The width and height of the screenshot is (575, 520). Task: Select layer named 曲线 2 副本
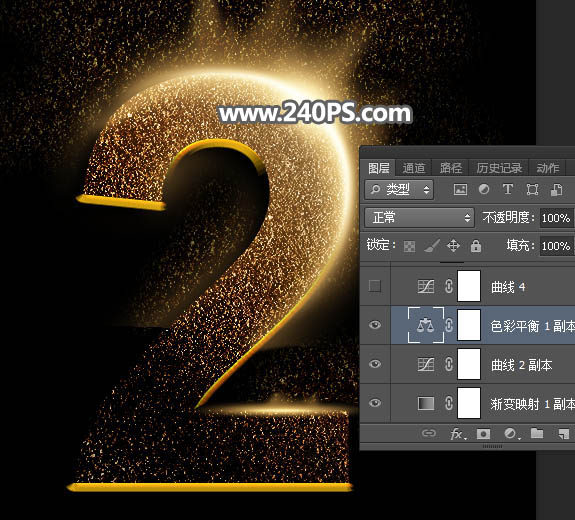521,365
